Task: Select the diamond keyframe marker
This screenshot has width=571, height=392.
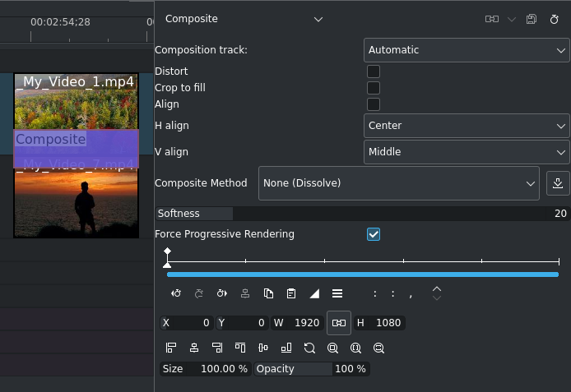Action: click(x=167, y=251)
